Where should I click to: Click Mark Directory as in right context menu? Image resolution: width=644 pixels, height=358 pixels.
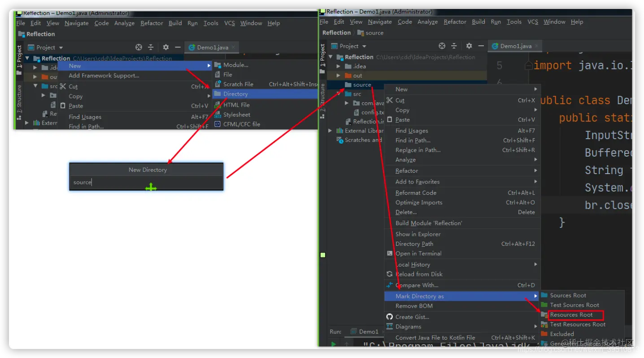[462, 296]
